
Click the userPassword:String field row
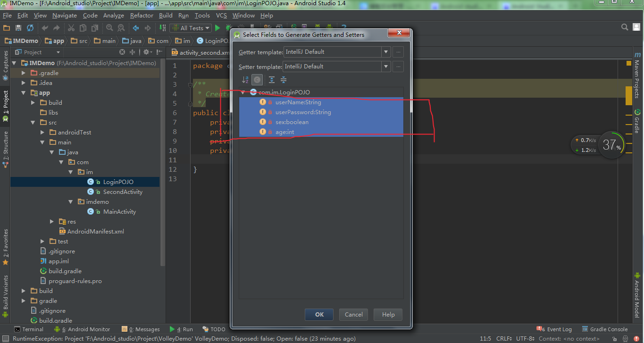click(x=321, y=112)
